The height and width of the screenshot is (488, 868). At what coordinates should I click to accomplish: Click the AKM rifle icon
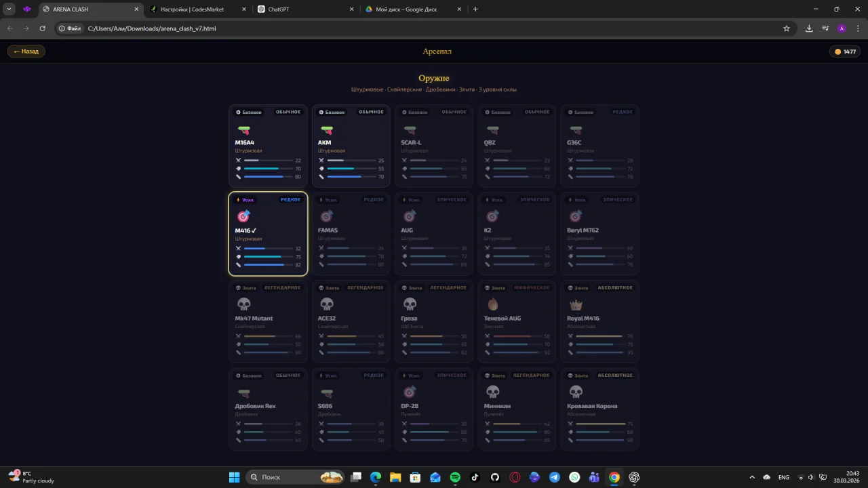coord(326,129)
